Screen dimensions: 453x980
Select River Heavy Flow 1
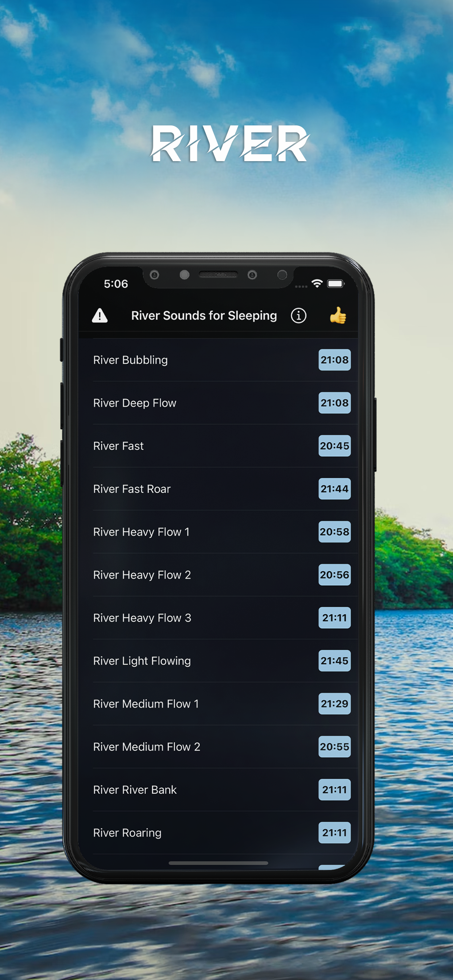(218, 532)
